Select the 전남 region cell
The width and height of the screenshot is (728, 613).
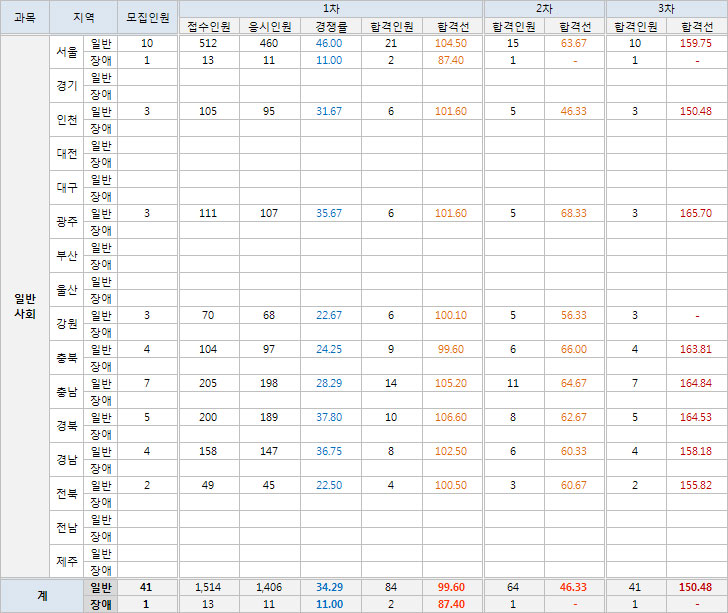[67, 528]
